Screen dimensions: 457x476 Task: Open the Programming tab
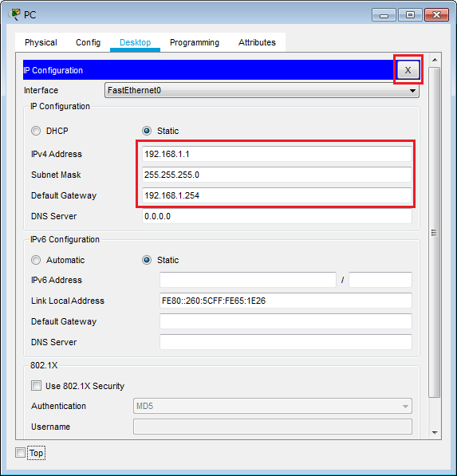click(x=195, y=42)
